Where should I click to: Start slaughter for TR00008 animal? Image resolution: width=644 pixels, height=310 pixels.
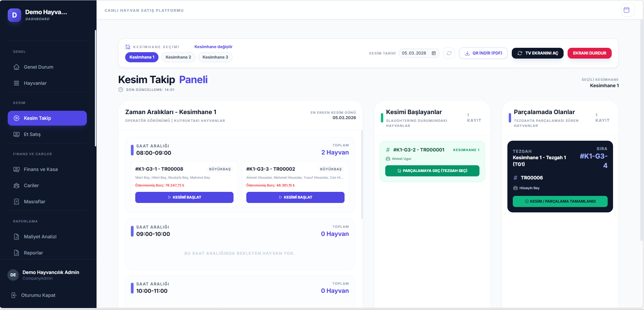coord(184,197)
